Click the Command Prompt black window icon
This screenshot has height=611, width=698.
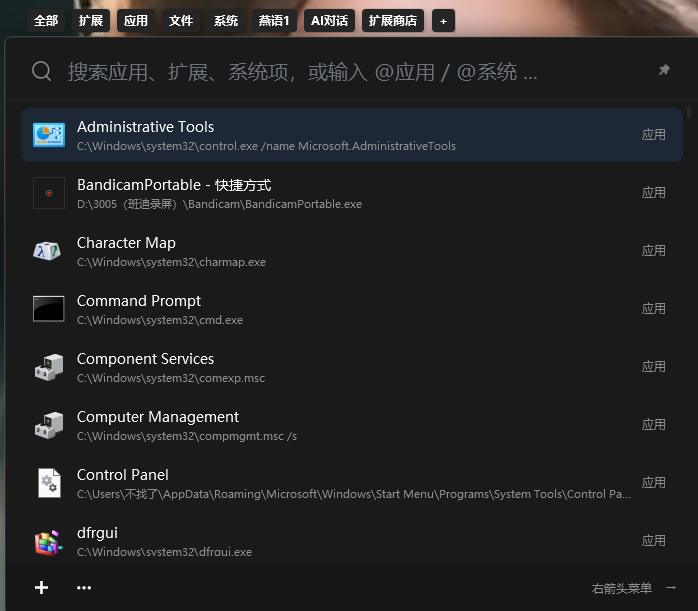49,308
